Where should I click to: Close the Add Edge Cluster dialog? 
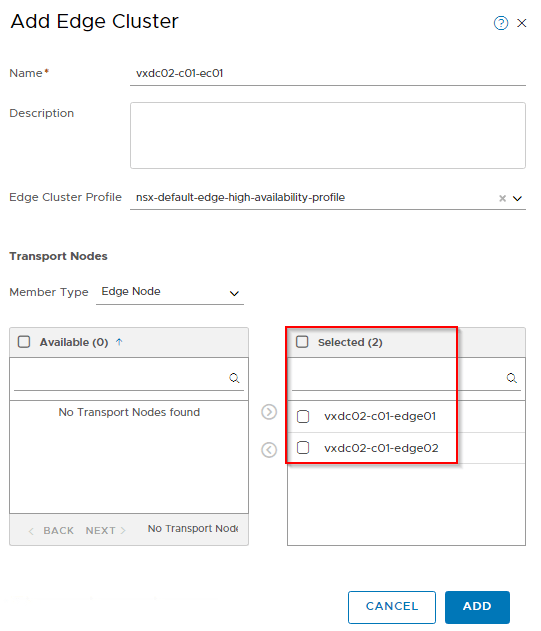pyautogui.click(x=522, y=23)
